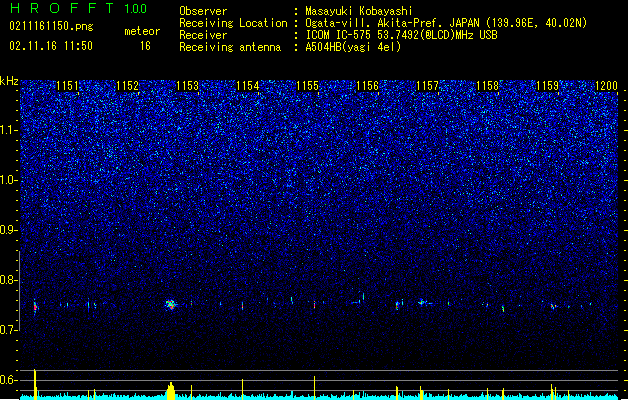Select observer name Masayuki Kobayashi

pos(359,11)
